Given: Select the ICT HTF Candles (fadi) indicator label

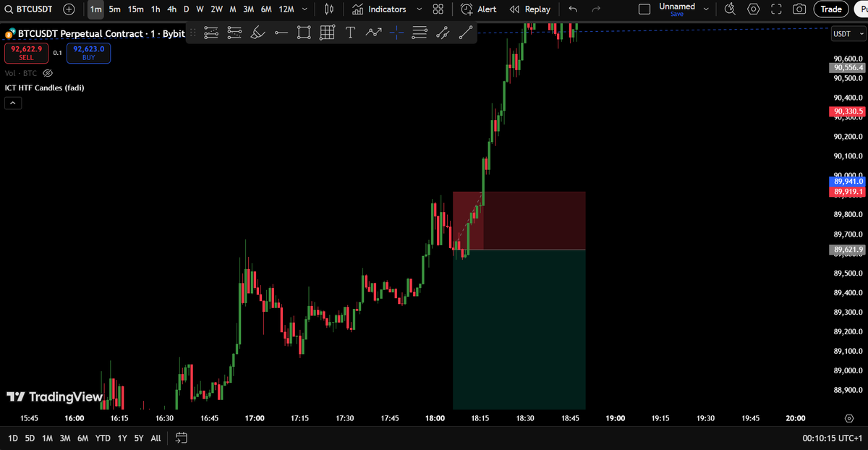Looking at the screenshot, I should [43, 88].
